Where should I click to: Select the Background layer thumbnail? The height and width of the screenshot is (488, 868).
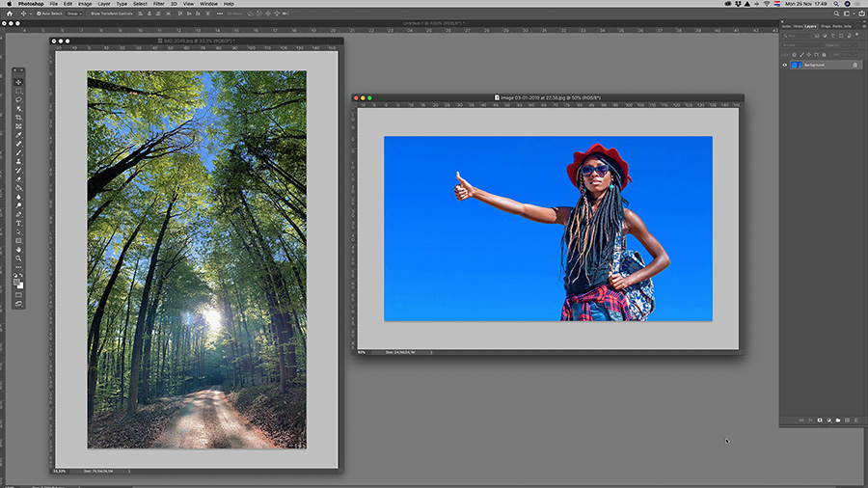pos(797,65)
